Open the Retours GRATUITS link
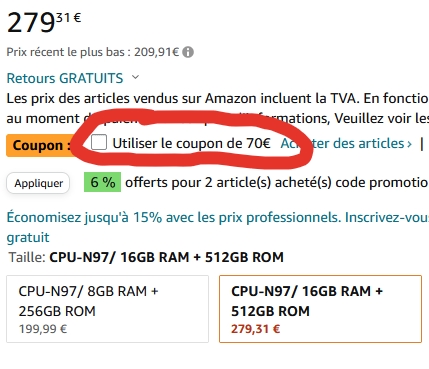This screenshot has height=369, width=429. (x=65, y=78)
